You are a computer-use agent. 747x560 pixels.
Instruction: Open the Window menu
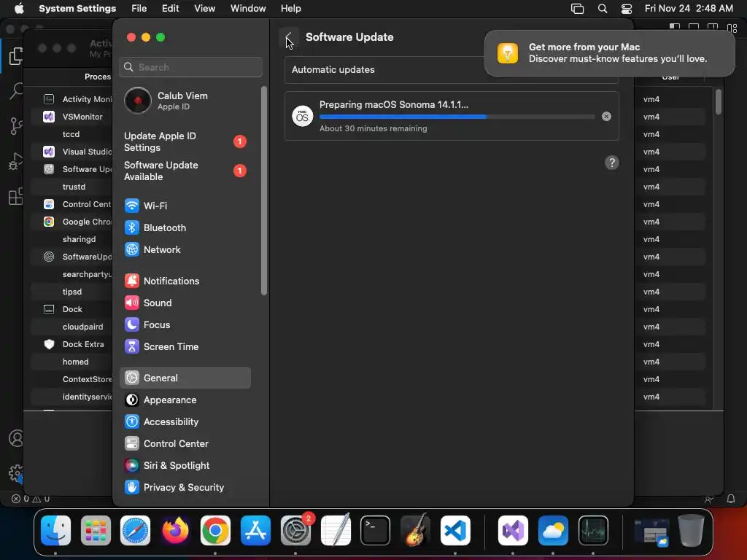pyautogui.click(x=248, y=9)
